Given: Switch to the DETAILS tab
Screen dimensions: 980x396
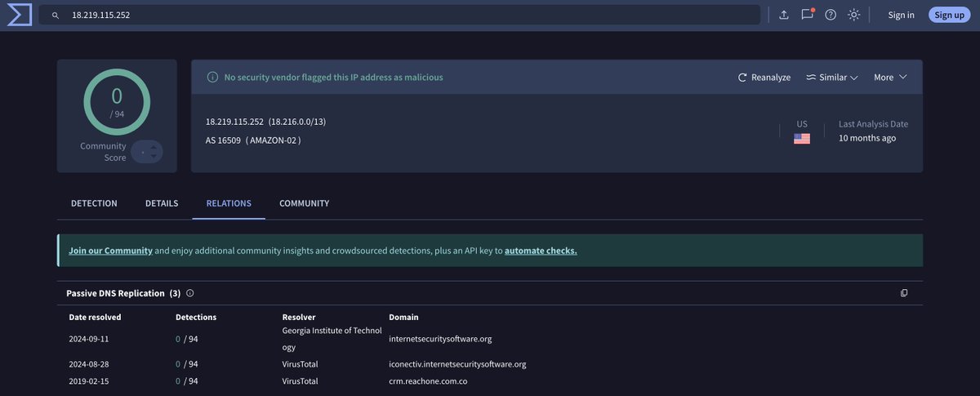Looking at the screenshot, I should pyautogui.click(x=162, y=203).
